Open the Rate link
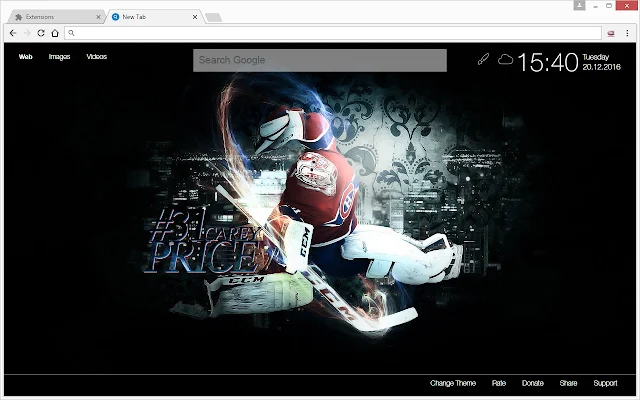This screenshot has height=400, width=640. [499, 383]
